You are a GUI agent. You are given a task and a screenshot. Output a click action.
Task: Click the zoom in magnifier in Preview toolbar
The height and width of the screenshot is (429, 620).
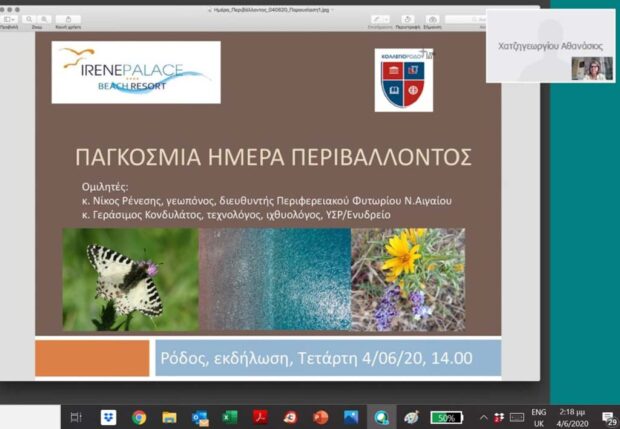click(x=44, y=19)
